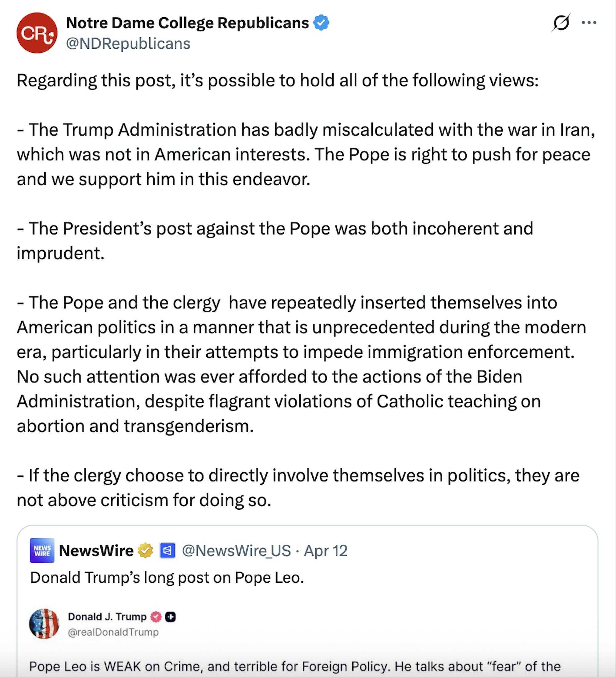Click the @realDonaldTrump handle text
This screenshot has width=616, height=677.
point(113,632)
